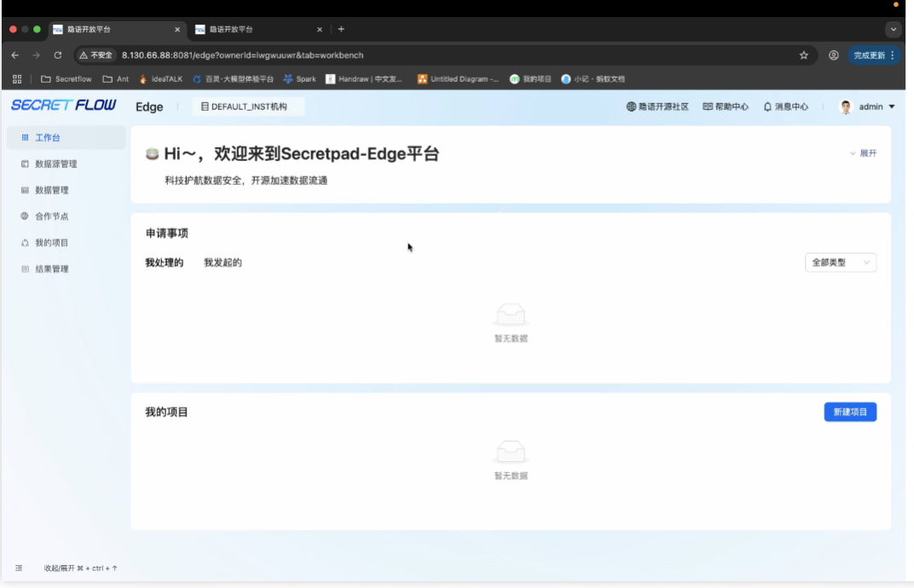Reload the page with refresh icon

click(x=58, y=55)
